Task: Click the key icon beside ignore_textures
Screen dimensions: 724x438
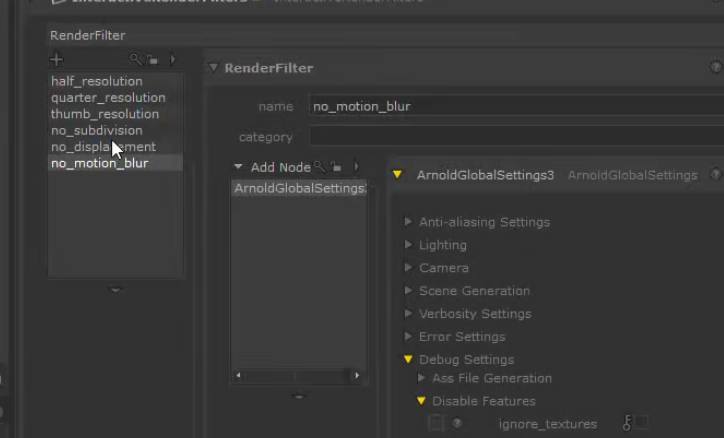Action: 627,423
